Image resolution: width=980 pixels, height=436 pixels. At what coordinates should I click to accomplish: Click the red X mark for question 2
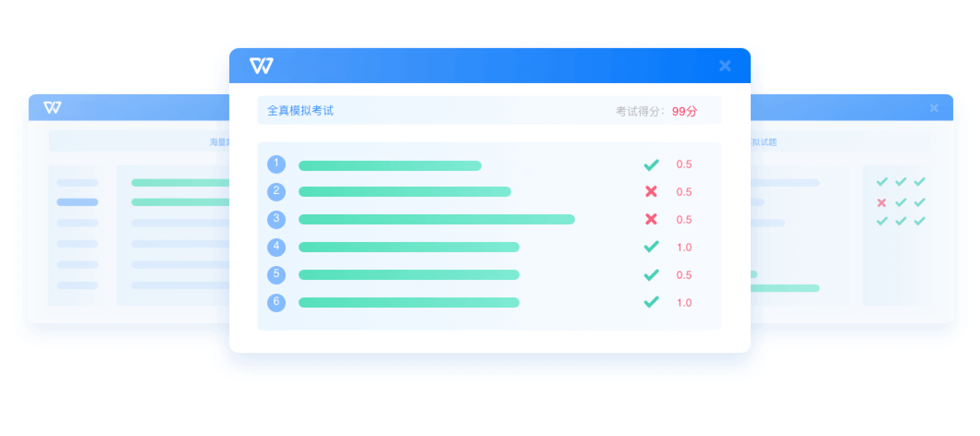pyautogui.click(x=651, y=192)
